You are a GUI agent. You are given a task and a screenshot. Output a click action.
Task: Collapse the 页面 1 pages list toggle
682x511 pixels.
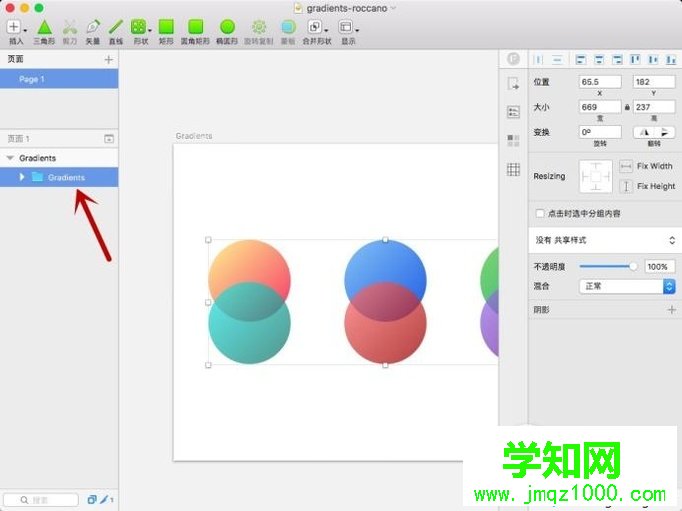click(x=109, y=139)
